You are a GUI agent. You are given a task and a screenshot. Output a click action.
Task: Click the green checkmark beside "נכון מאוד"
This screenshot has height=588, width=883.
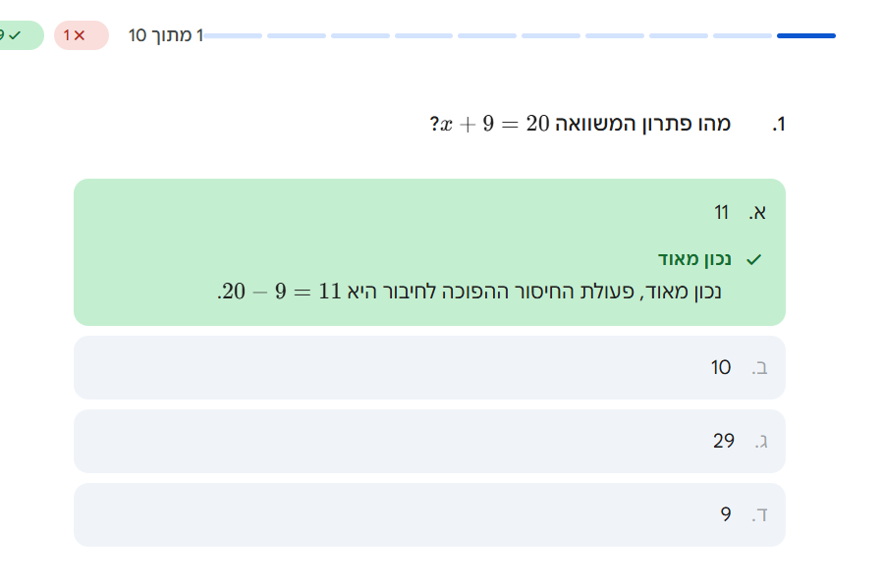click(753, 260)
